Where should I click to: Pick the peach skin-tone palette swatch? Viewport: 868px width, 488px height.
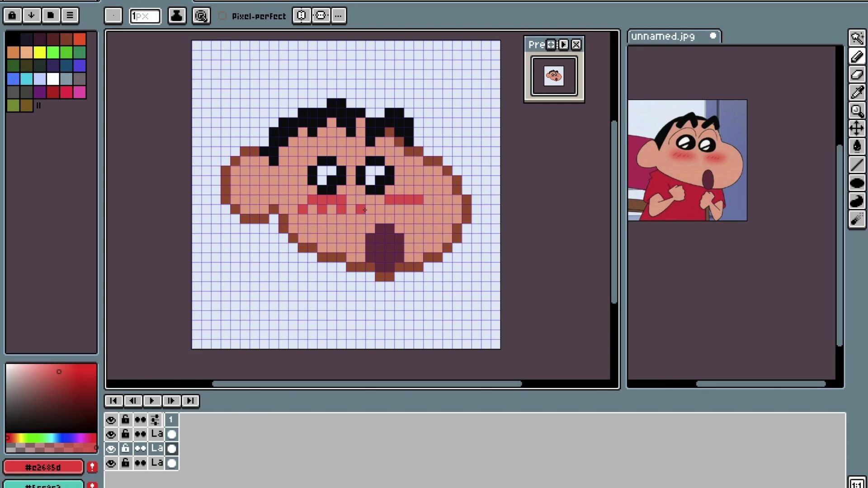tap(27, 52)
